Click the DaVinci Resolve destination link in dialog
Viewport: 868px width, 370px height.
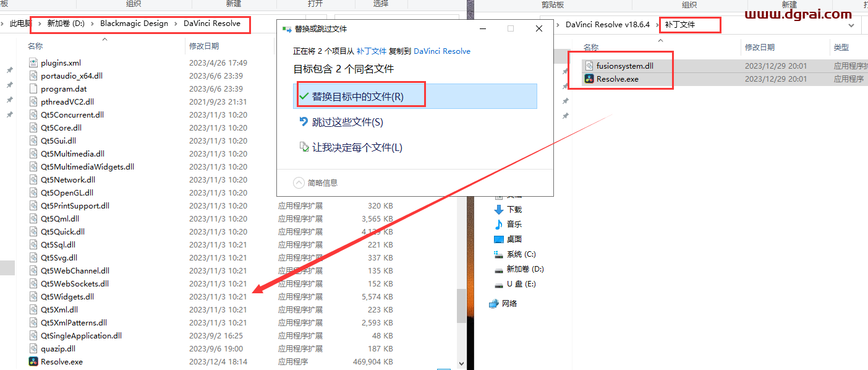(442, 51)
